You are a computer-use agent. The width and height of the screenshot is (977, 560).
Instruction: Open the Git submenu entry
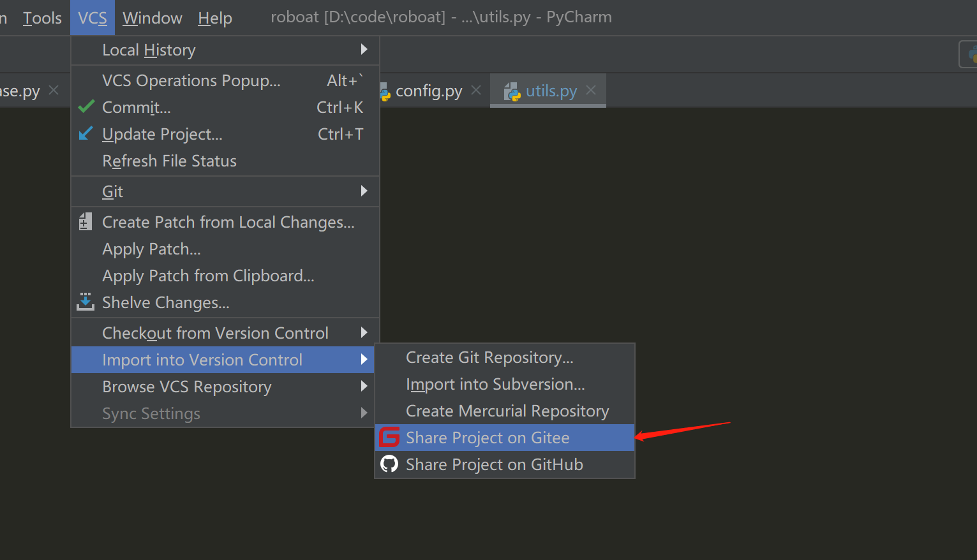coord(225,191)
